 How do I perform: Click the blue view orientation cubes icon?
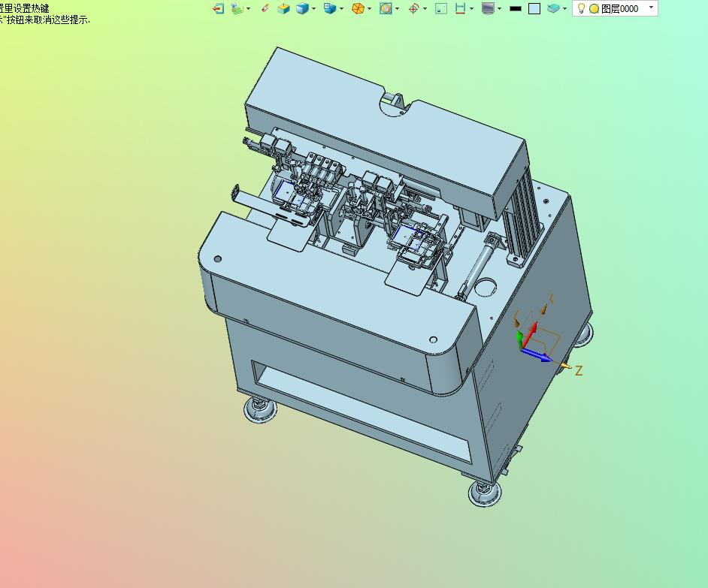point(330,8)
